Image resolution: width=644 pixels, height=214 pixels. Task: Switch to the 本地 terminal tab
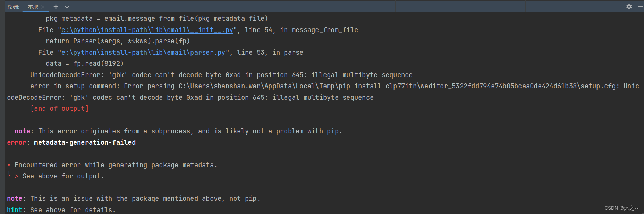pyautogui.click(x=32, y=7)
